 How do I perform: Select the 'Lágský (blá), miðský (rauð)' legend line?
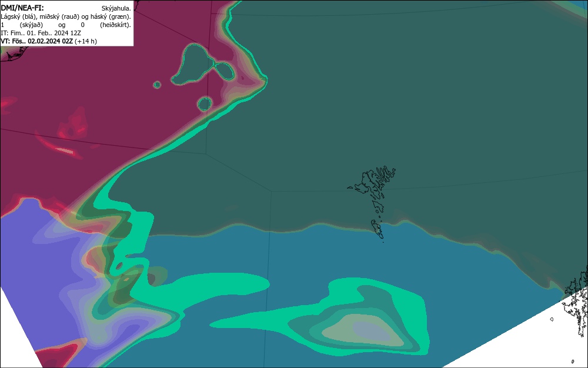tap(66, 16)
